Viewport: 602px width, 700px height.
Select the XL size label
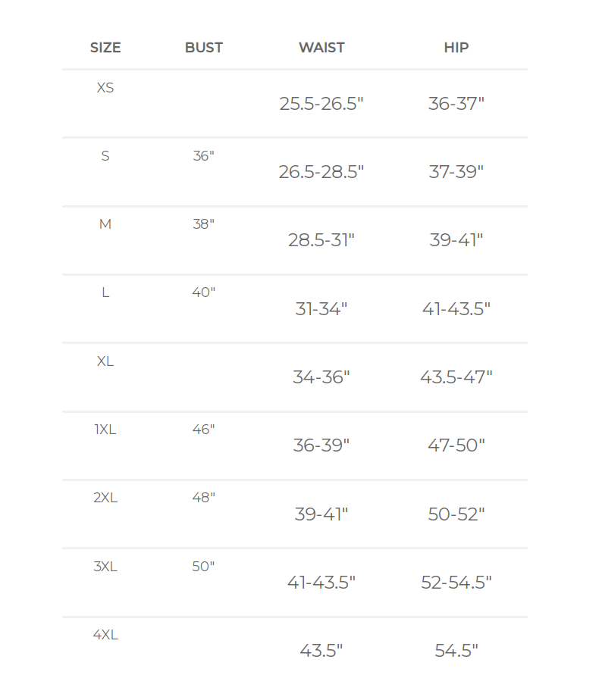[x=105, y=361]
